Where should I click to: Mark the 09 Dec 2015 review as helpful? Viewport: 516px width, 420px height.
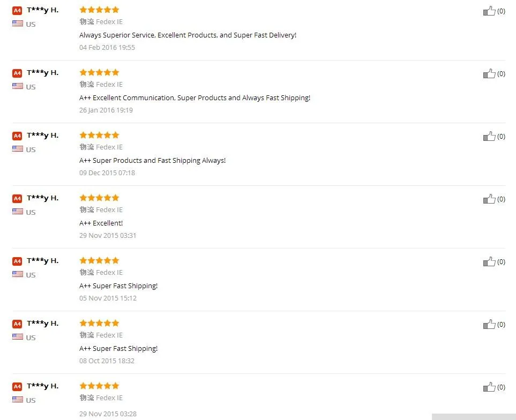click(489, 137)
